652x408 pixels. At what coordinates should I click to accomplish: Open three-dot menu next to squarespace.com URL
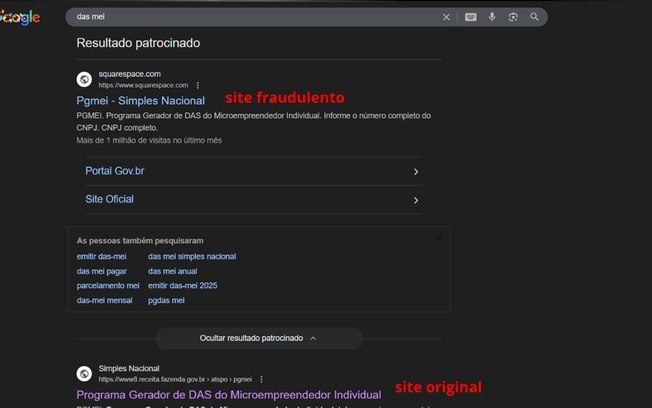[198, 85]
